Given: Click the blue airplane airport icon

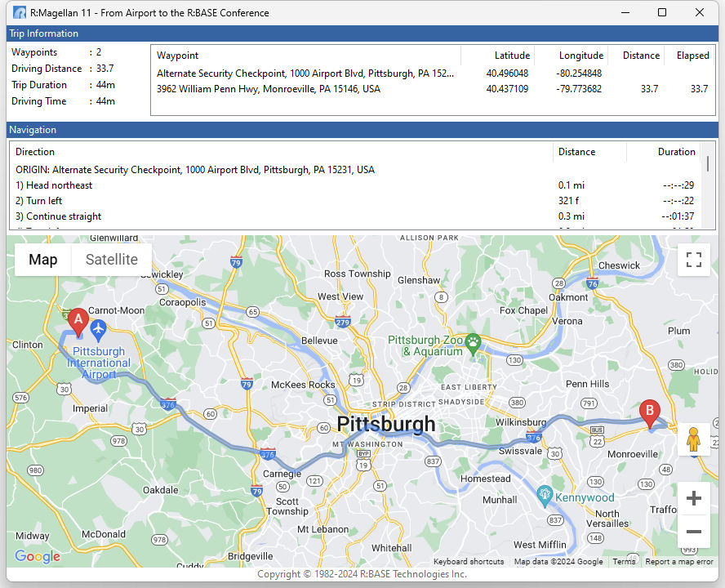Looking at the screenshot, I should point(98,330).
